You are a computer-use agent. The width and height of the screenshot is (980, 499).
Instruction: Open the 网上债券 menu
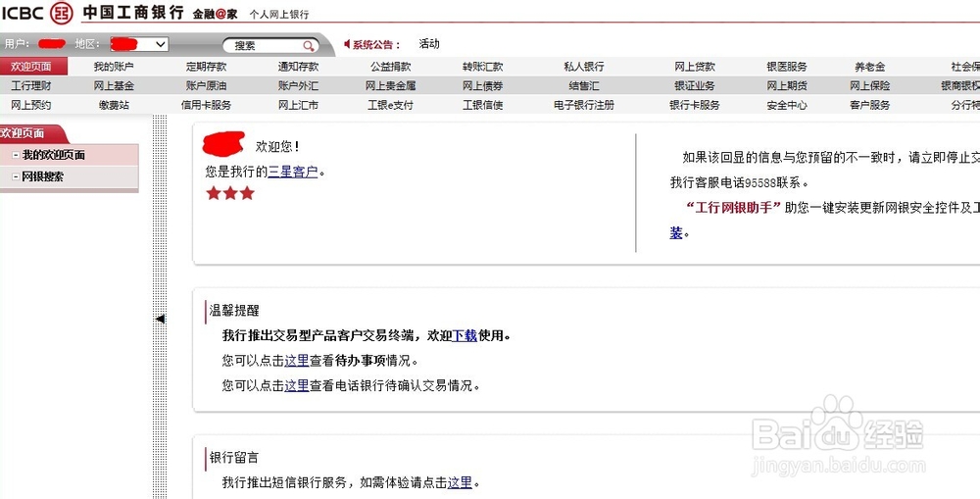click(482, 85)
